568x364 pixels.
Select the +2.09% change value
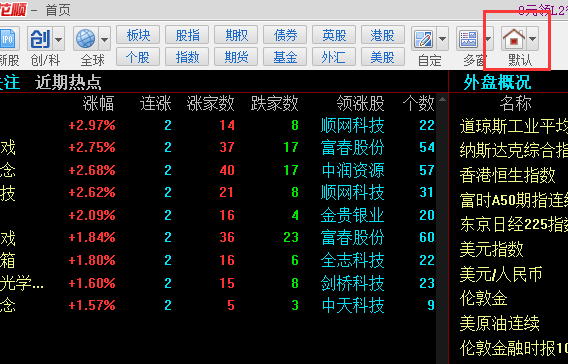click(92, 216)
